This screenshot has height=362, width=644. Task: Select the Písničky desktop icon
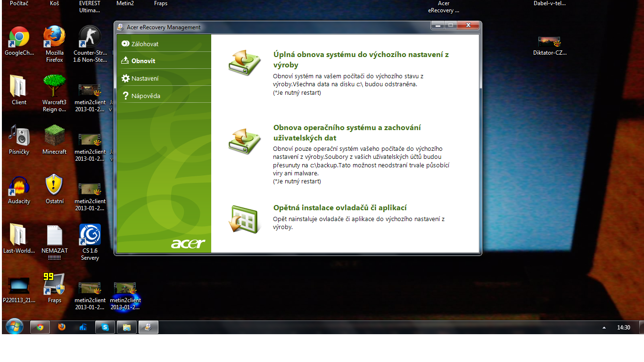coord(19,140)
